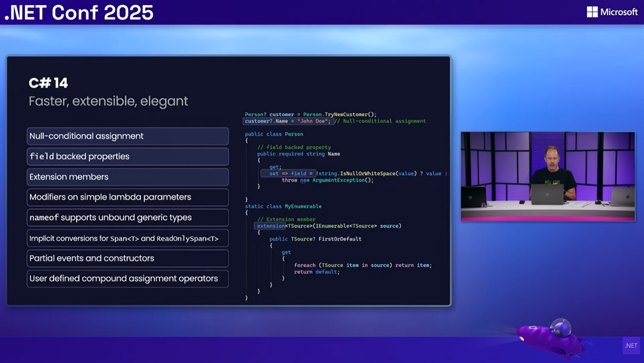Click the speaker video thumbnail
Viewport: 644px width, 363px height.
click(x=548, y=177)
